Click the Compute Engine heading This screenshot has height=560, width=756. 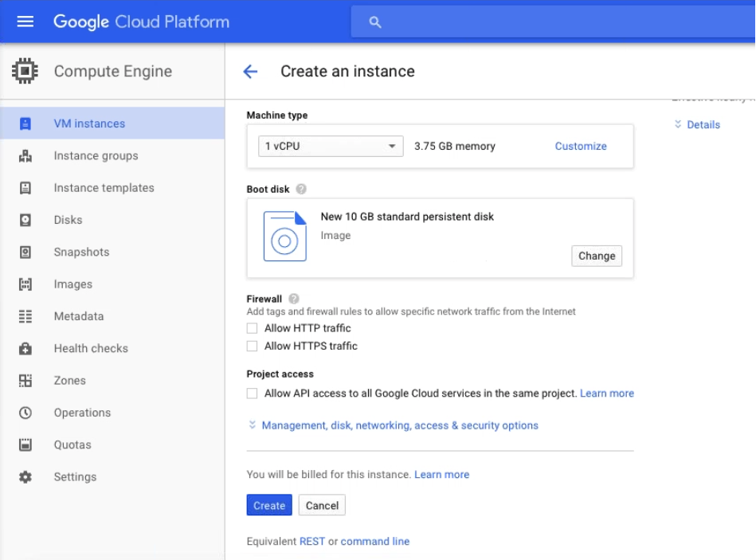[x=113, y=72]
